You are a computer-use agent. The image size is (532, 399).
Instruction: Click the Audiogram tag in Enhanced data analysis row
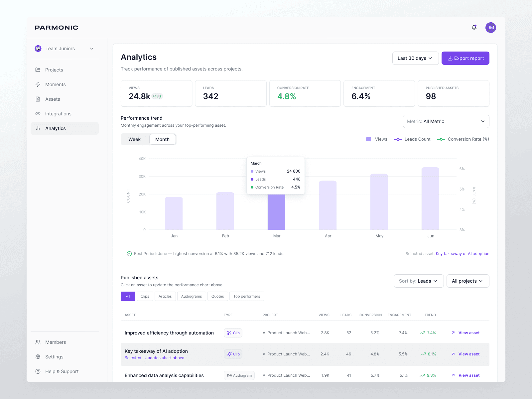239,375
